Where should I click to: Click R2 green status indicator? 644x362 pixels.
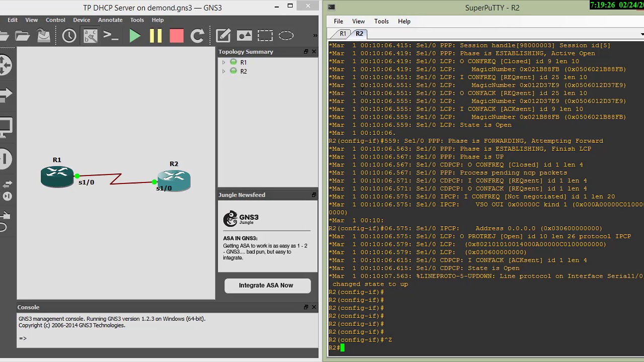point(233,71)
